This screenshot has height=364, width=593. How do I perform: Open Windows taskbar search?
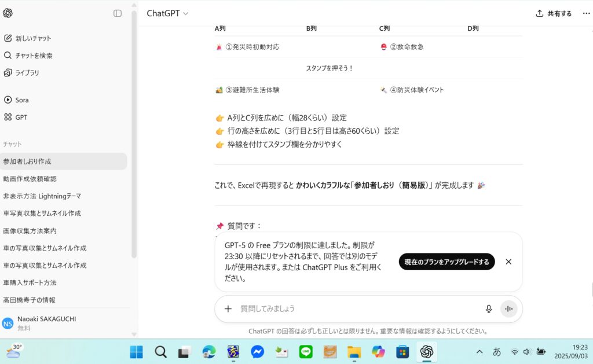[161, 352]
